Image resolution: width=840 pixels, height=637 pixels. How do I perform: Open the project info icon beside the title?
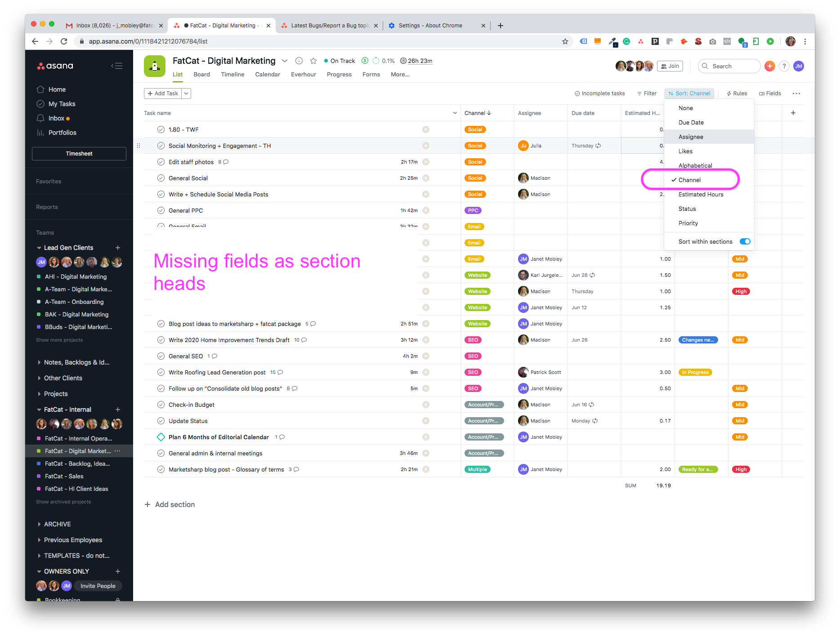click(x=299, y=61)
